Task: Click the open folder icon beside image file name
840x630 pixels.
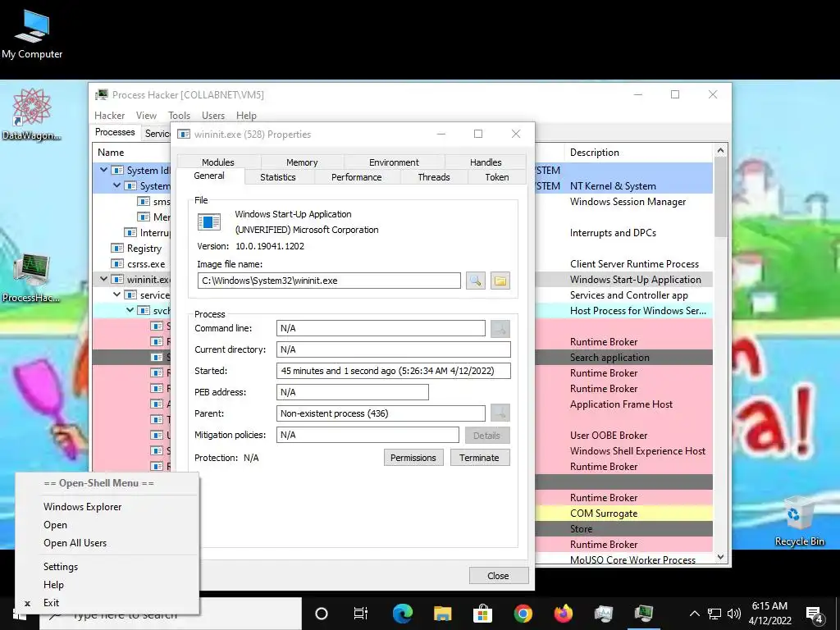Action: [x=500, y=281]
